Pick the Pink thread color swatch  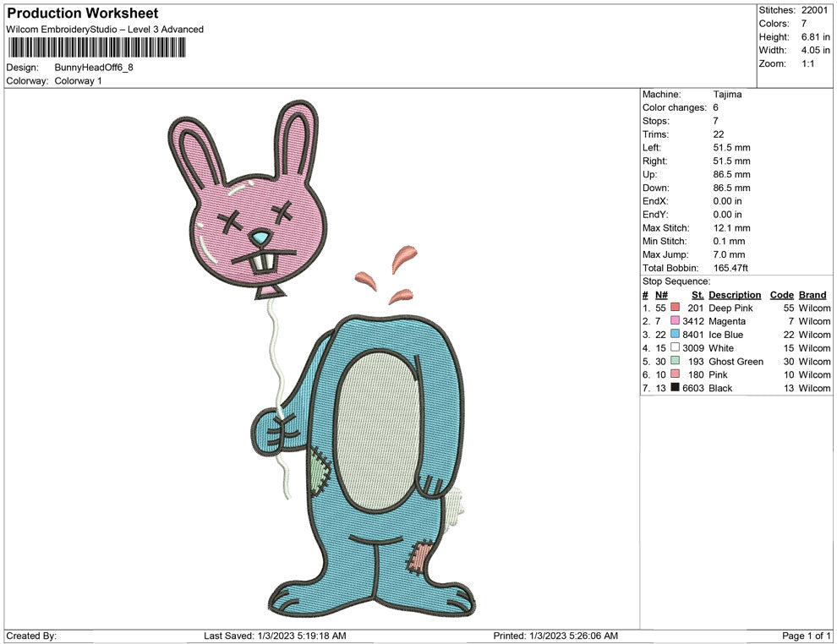coord(675,374)
